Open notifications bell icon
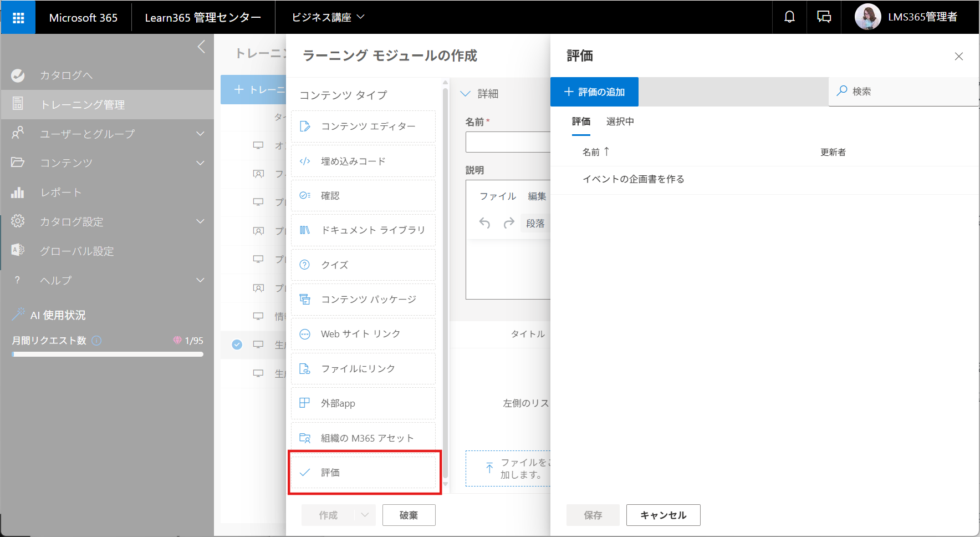980x537 pixels. [789, 17]
